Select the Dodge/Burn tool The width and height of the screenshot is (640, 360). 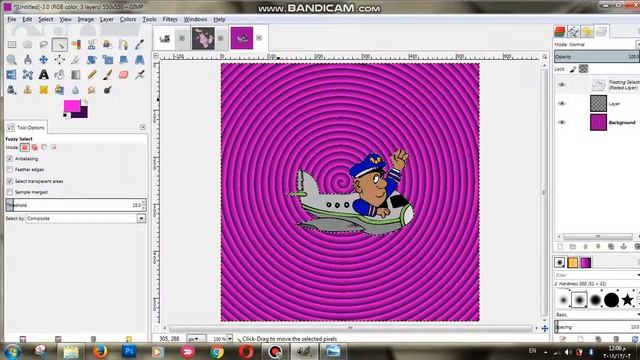[x=107, y=90]
